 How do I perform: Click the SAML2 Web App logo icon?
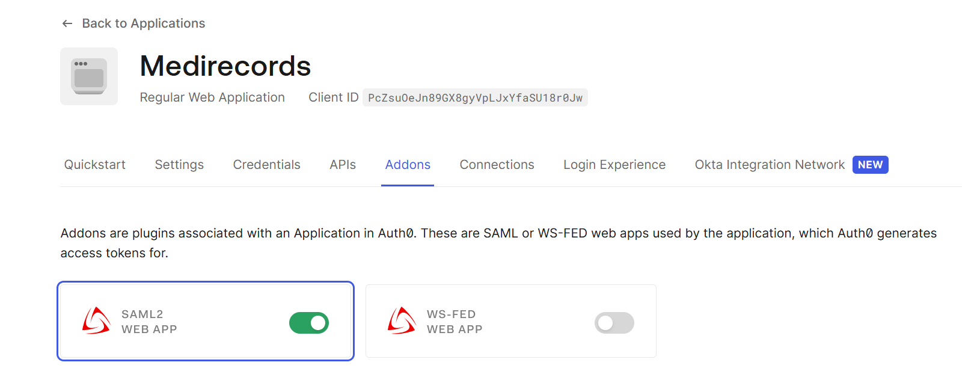[x=96, y=321]
